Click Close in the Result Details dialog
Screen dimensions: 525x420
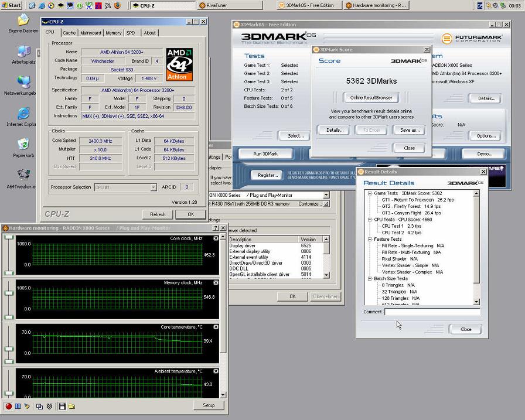(x=466, y=329)
